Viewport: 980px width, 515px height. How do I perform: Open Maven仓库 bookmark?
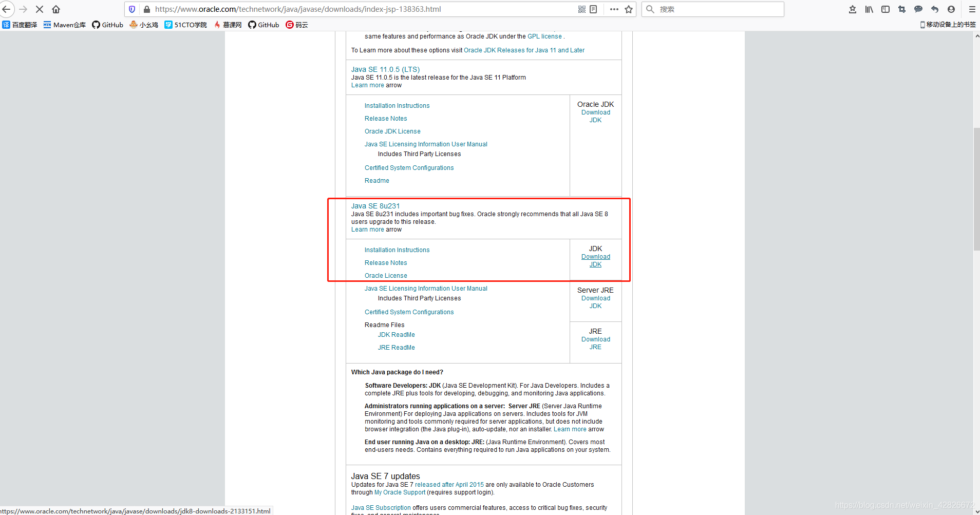tap(65, 25)
